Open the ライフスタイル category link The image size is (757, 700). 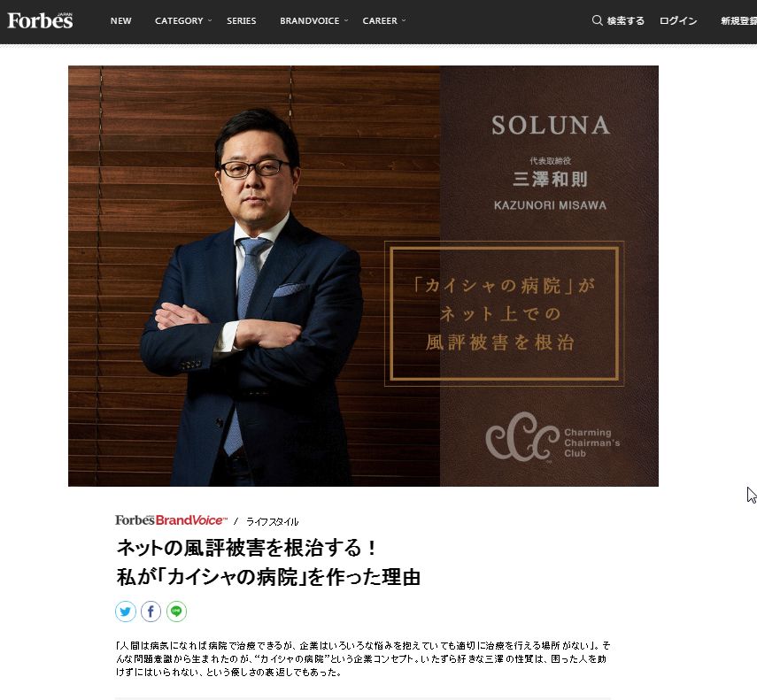273,521
